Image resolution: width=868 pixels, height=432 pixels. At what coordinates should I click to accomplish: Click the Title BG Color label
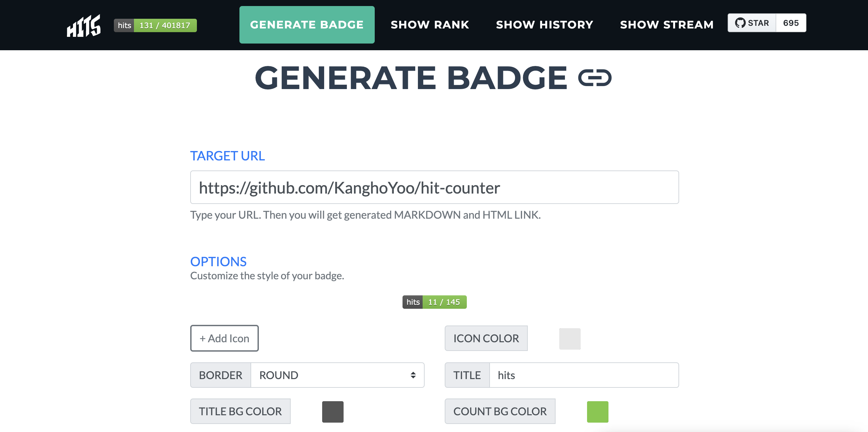point(240,412)
